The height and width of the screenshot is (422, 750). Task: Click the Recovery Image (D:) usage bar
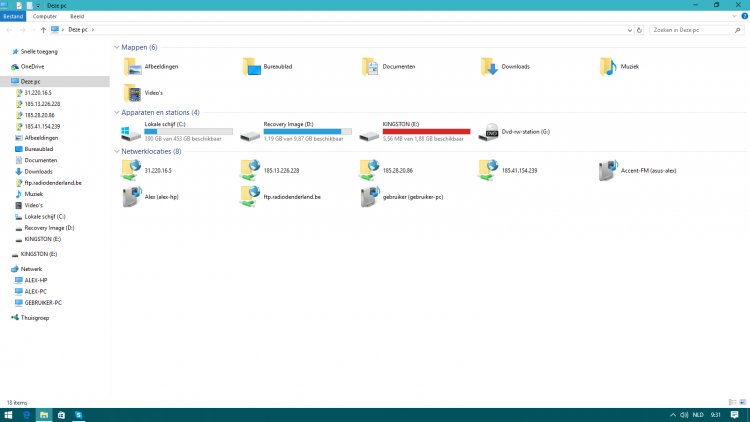[x=302, y=131]
